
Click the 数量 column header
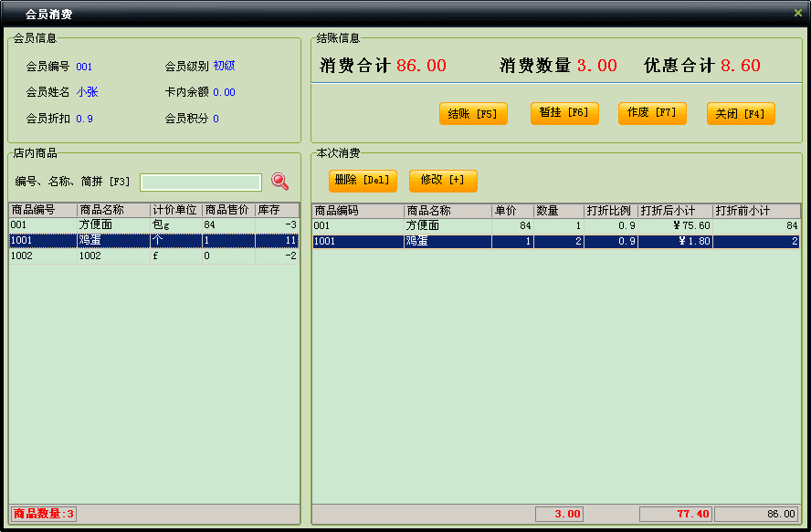pos(557,211)
